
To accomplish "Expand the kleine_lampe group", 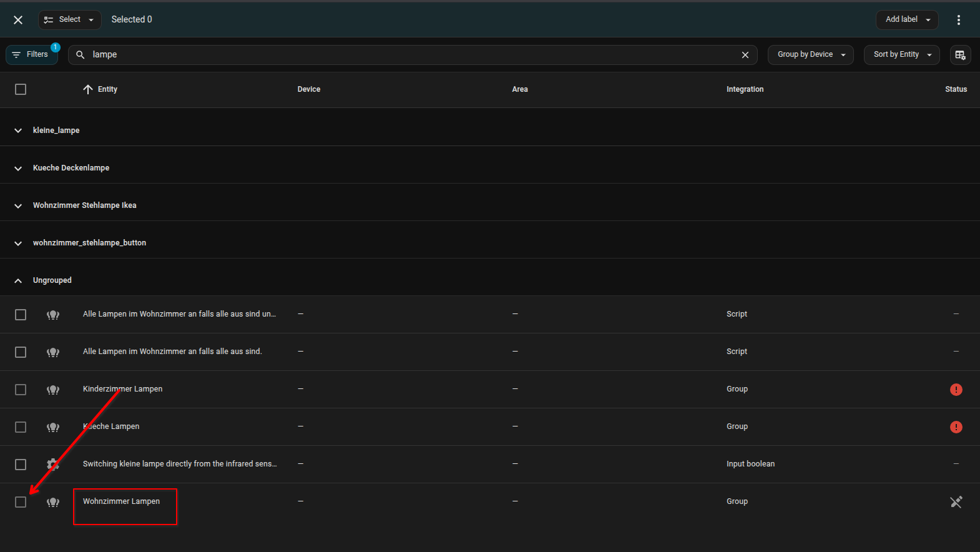I will coord(18,131).
